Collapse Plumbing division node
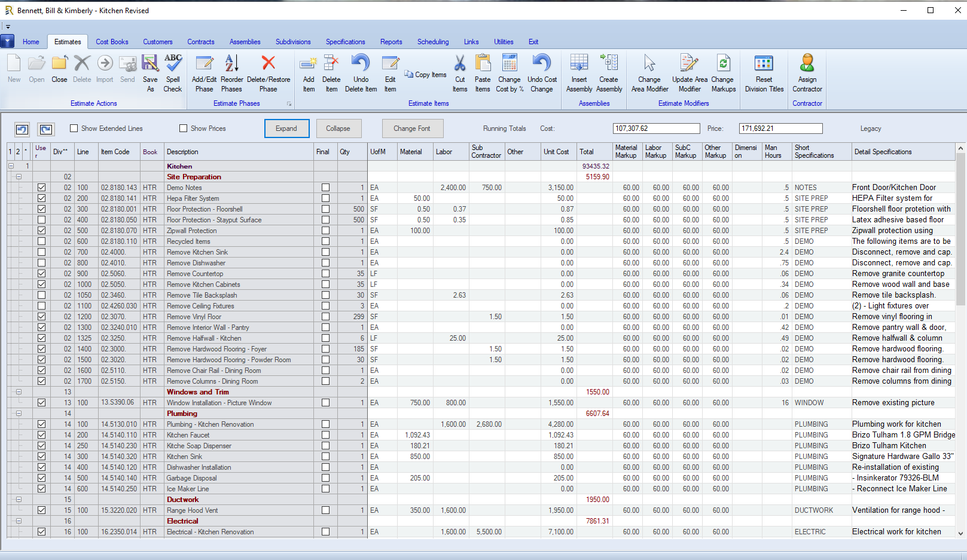Viewport: 967px width, 560px height. pos(19,414)
